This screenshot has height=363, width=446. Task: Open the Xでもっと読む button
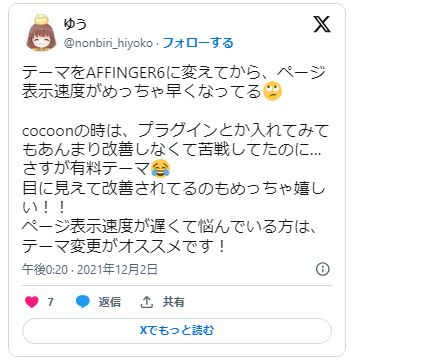point(177,330)
